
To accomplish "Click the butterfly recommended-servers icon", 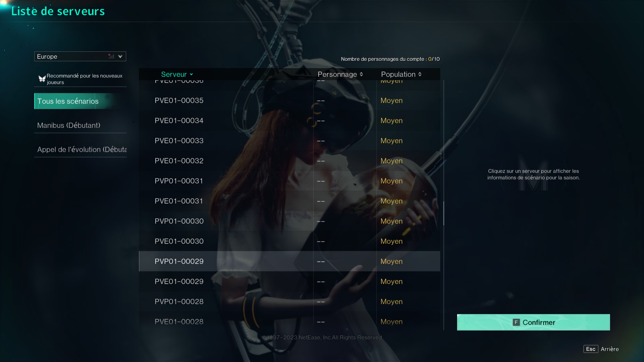I will pyautogui.click(x=42, y=79).
